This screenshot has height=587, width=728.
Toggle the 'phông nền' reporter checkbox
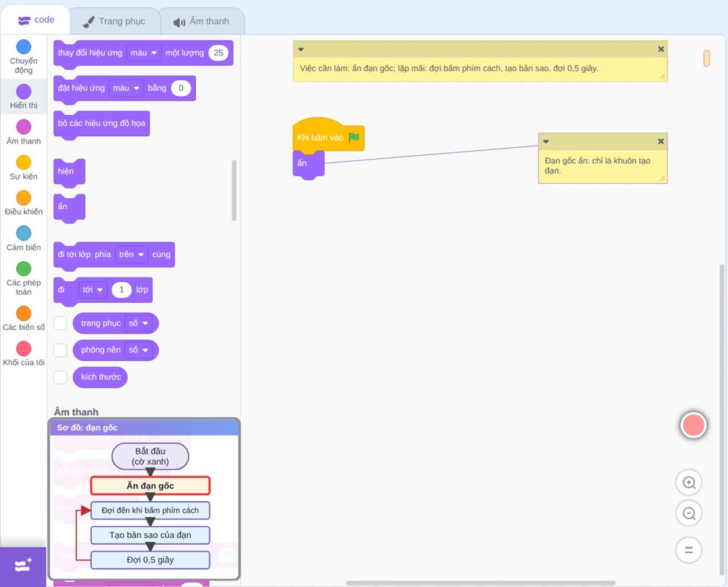tap(60, 350)
